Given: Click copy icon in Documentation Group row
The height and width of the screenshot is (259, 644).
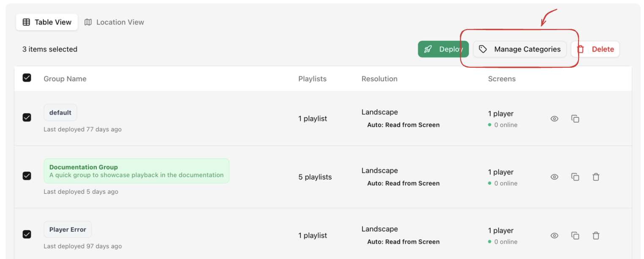Looking at the screenshot, I should point(575,177).
